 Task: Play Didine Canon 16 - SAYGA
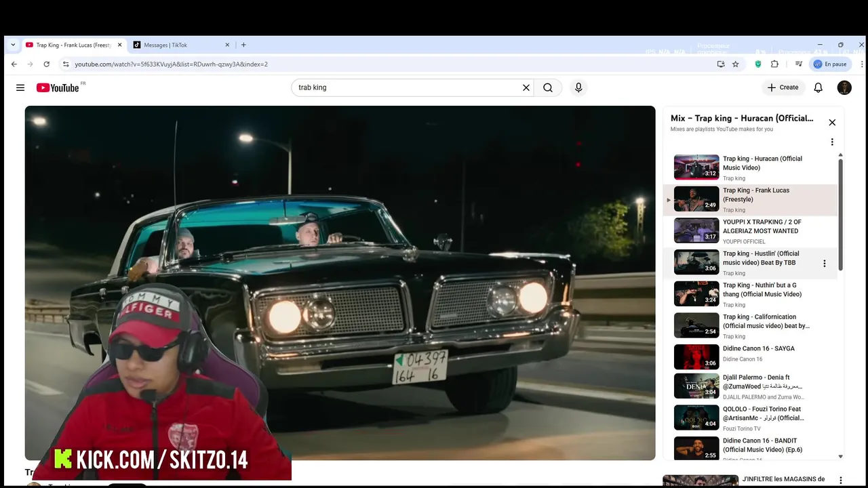point(750,357)
